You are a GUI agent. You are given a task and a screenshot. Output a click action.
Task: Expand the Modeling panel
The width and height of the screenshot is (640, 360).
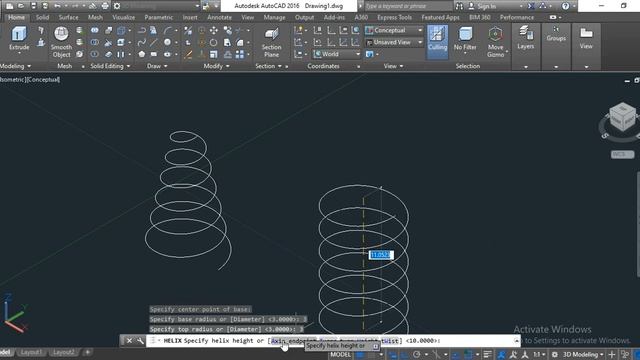[16, 66]
